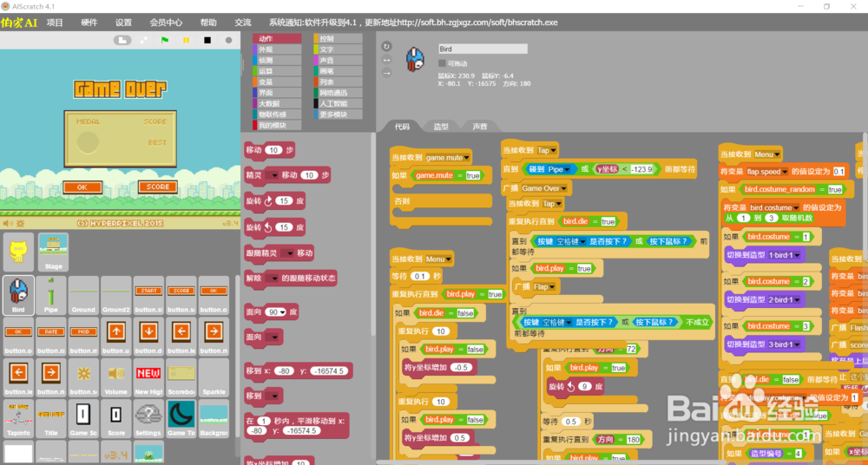The image size is (868, 465).
Task: Set sprite rotation style to all-around
Action: [386, 47]
